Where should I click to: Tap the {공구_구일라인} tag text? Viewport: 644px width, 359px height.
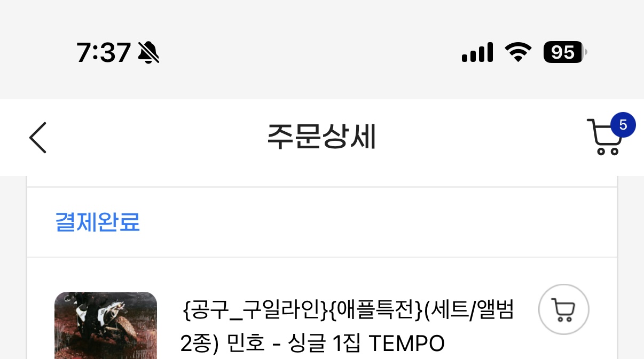(x=254, y=310)
